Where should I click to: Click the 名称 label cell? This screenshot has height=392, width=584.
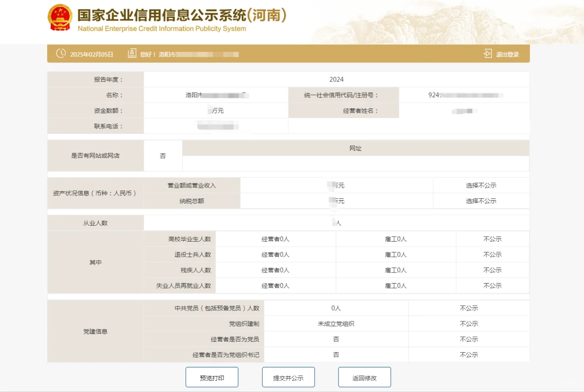(95, 95)
